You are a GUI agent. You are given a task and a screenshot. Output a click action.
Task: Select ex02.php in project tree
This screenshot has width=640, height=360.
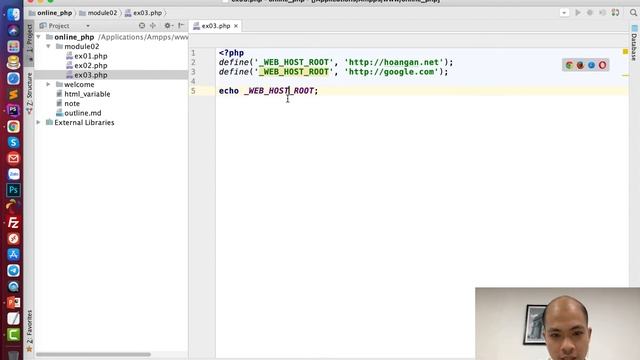click(x=91, y=65)
